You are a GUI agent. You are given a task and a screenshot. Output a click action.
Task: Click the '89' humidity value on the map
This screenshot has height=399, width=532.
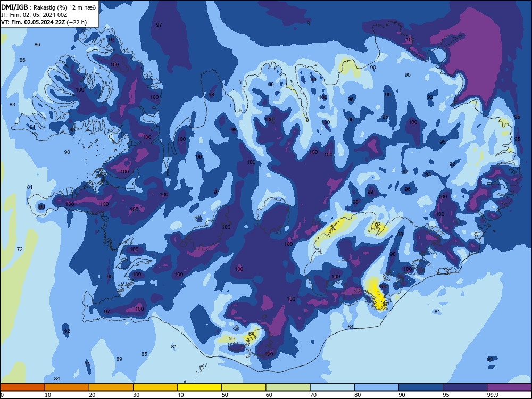[119, 359]
